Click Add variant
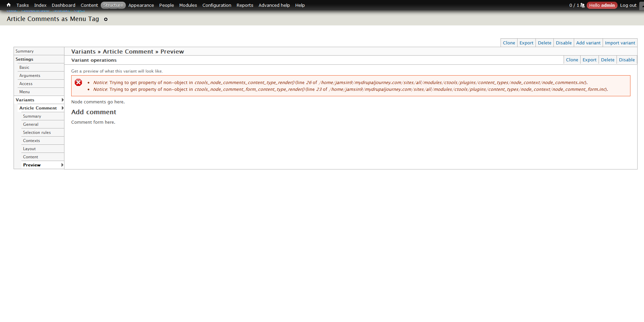The width and height of the screenshot is (644, 322). 588,43
